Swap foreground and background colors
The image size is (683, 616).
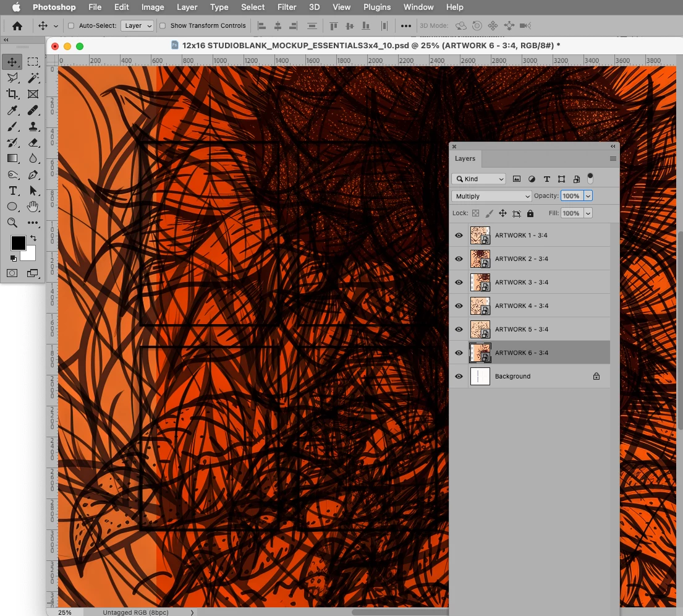(33, 238)
